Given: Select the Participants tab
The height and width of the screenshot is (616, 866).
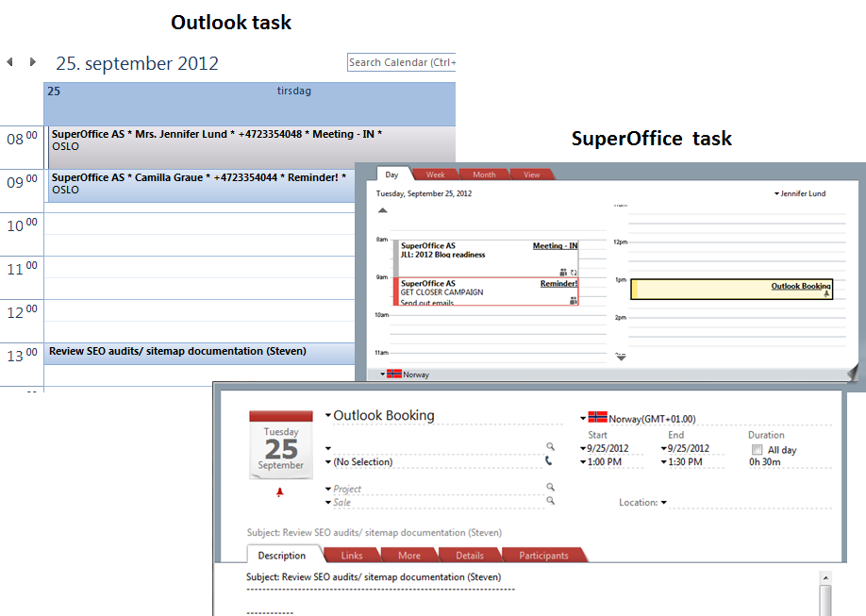Looking at the screenshot, I should tap(543, 556).
